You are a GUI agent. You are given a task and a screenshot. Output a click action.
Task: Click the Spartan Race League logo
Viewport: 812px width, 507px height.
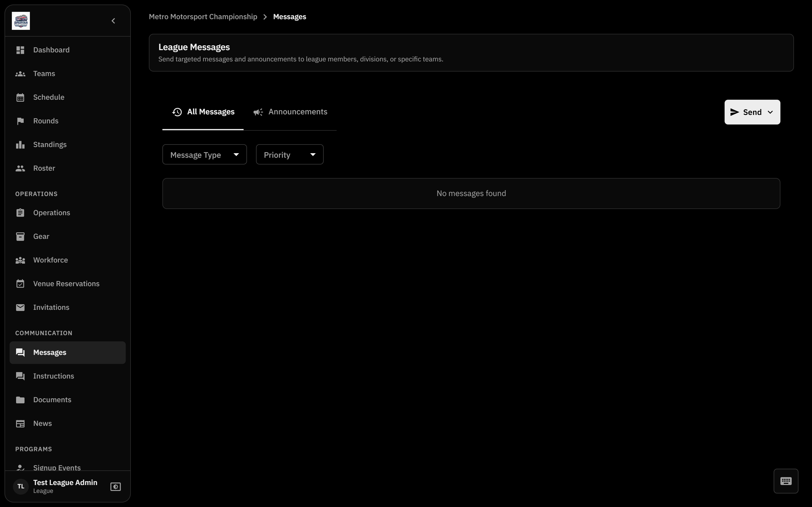21,21
